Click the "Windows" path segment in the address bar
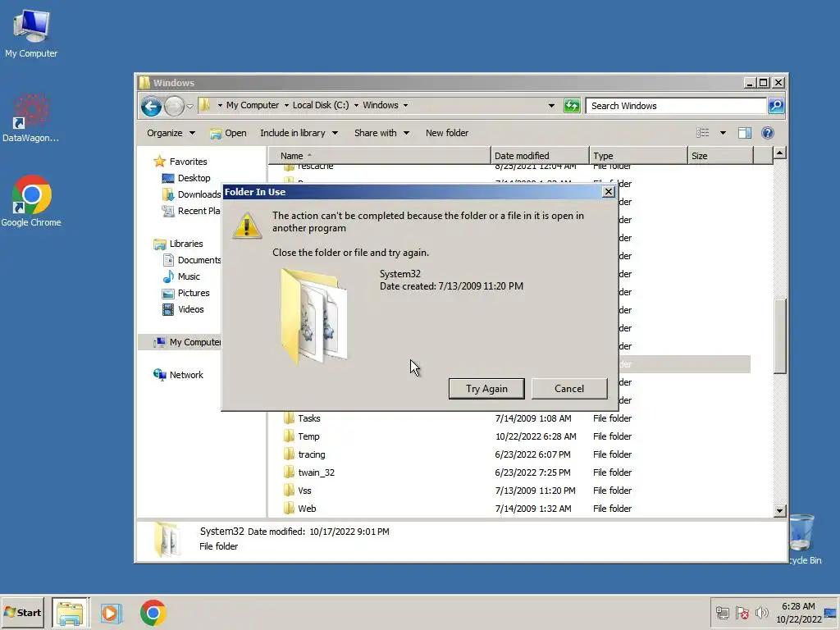Viewport: 840px width, 630px height. [x=381, y=105]
